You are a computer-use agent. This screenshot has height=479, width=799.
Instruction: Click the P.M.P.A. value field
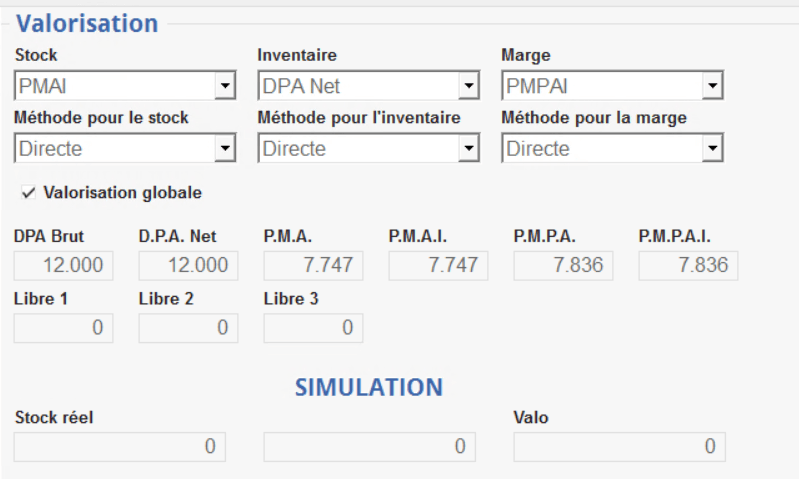click(563, 266)
